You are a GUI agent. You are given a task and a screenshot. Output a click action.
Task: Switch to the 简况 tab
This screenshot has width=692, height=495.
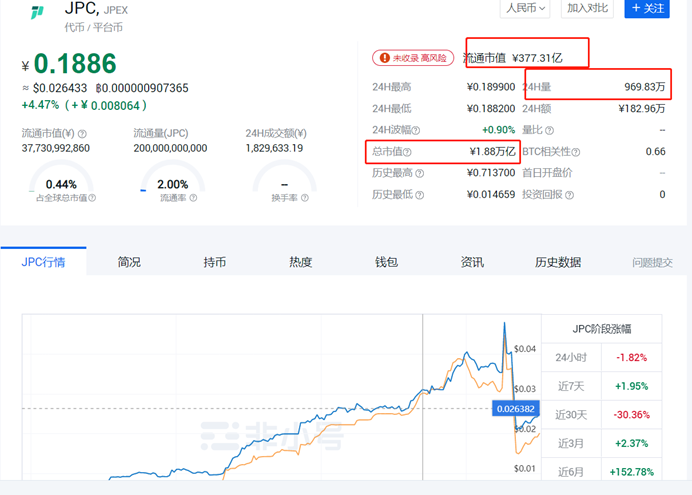point(129,262)
